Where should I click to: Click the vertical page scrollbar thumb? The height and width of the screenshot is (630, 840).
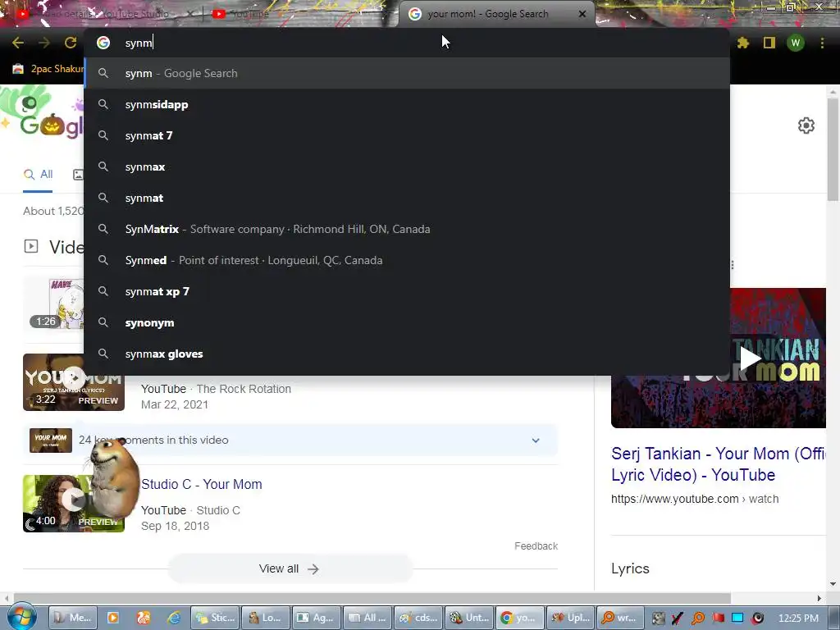[x=833, y=150]
